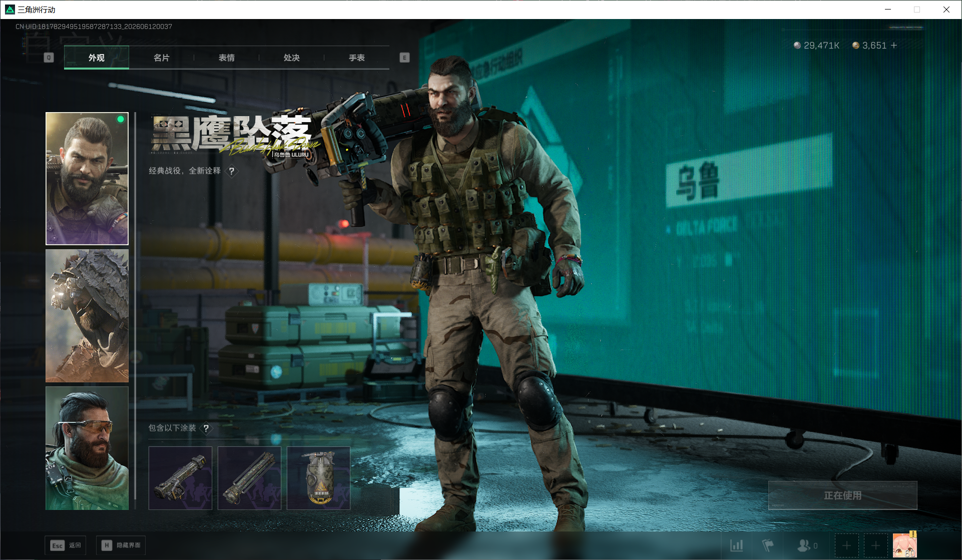Click Esc 返回 to go back
This screenshot has height=560, width=962.
tap(66, 545)
